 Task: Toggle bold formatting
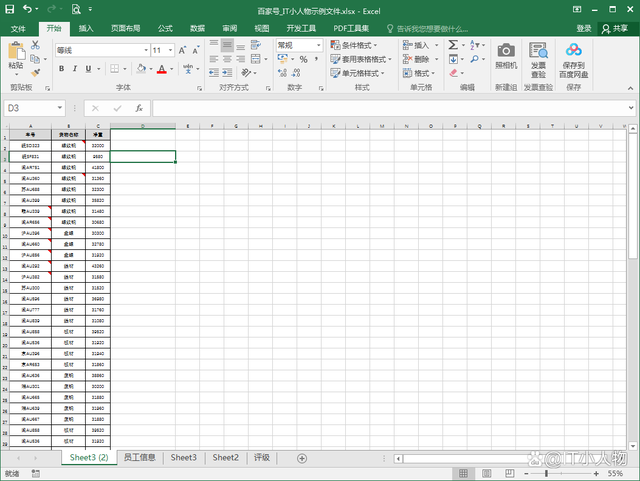pyautogui.click(x=61, y=69)
